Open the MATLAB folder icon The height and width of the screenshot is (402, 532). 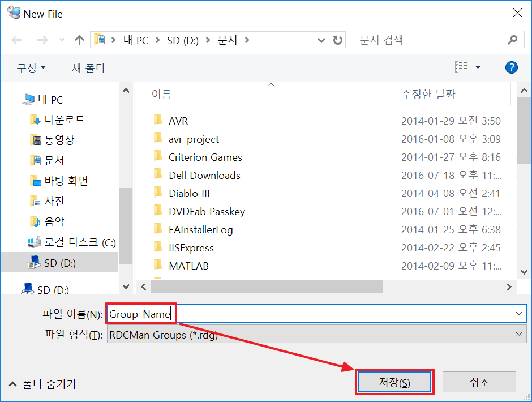coord(158,266)
